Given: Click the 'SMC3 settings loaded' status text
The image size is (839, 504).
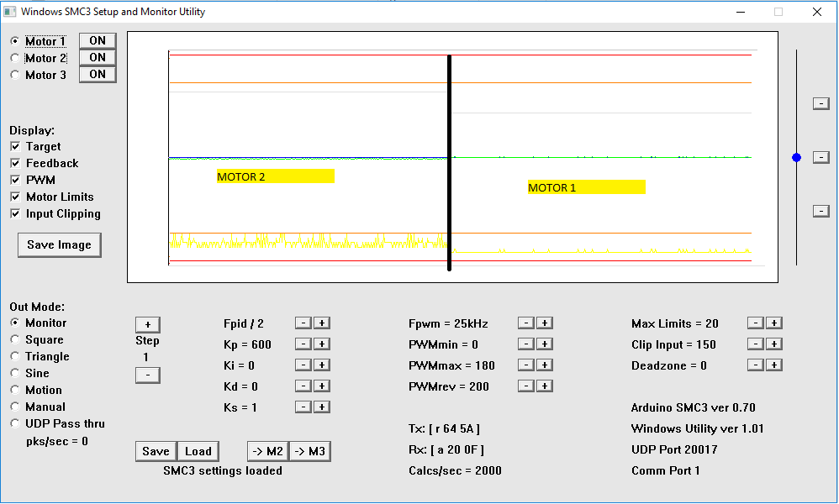Looking at the screenshot, I should (223, 471).
